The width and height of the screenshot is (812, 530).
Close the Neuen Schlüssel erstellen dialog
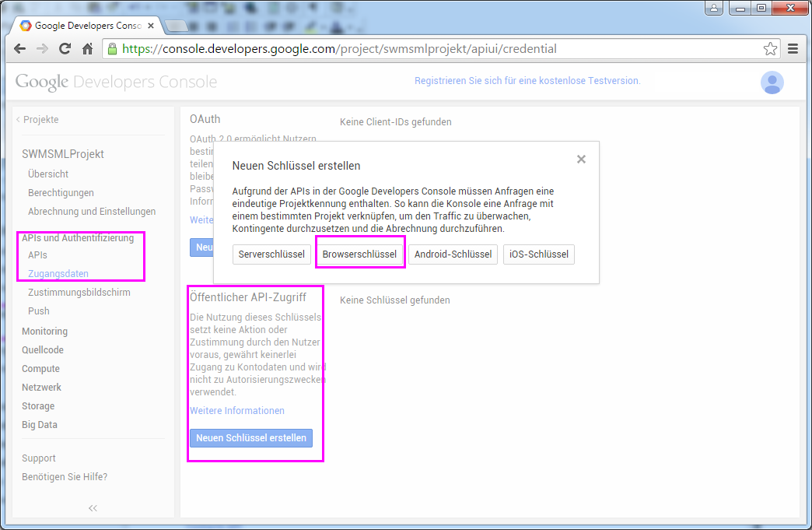pos(581,160)
